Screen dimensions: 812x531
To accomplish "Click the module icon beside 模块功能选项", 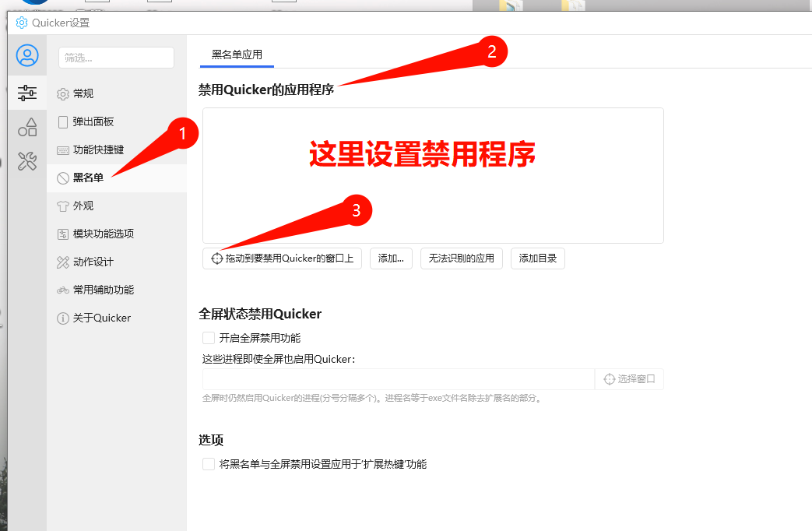I will [62, 234].
